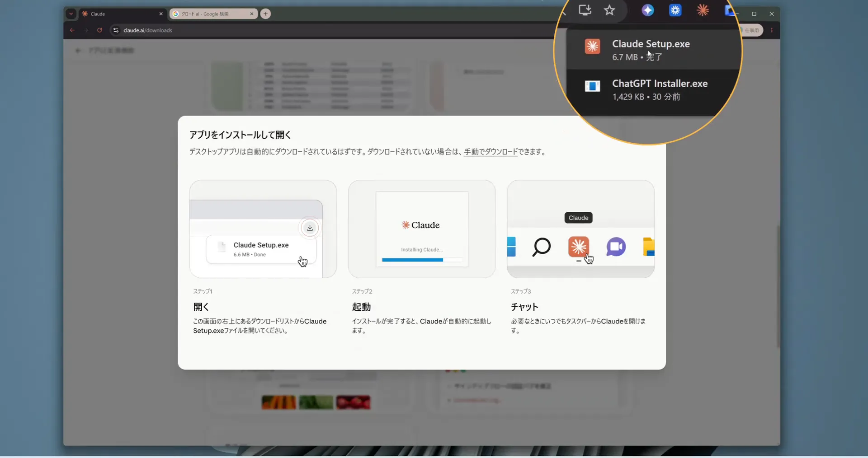Click the 手動でダウンロード link
This screenshot has height=458, width=868.
click(x=491, y=152)
